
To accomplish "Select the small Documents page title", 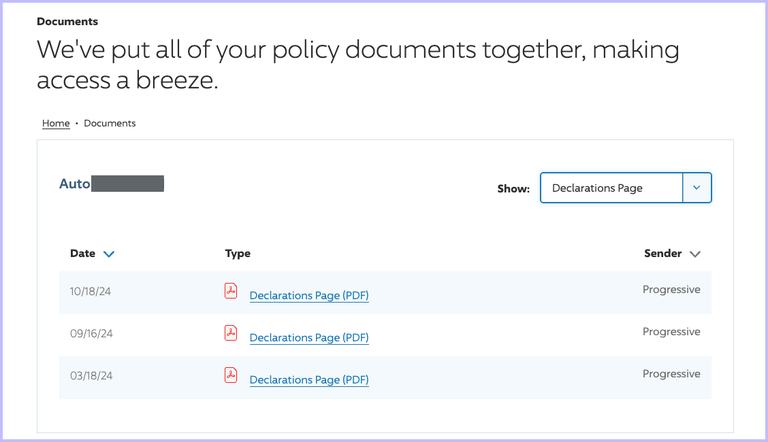I will tap(68, 22).
